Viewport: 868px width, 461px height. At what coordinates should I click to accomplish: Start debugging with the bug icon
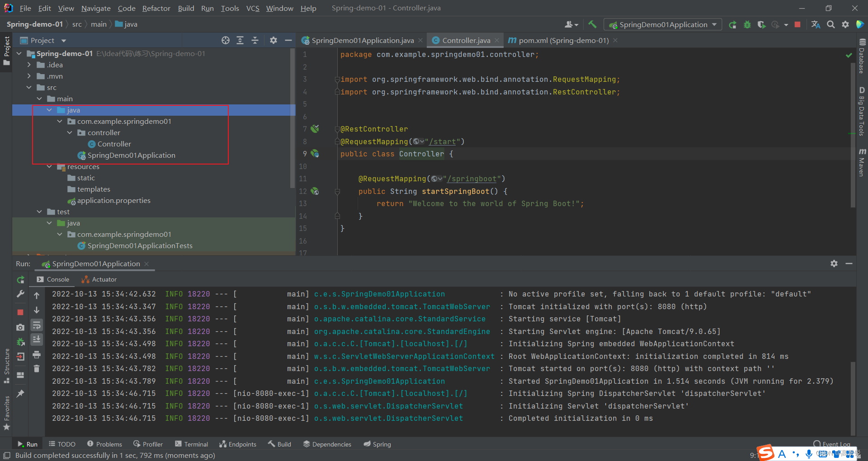coord(747,24)
